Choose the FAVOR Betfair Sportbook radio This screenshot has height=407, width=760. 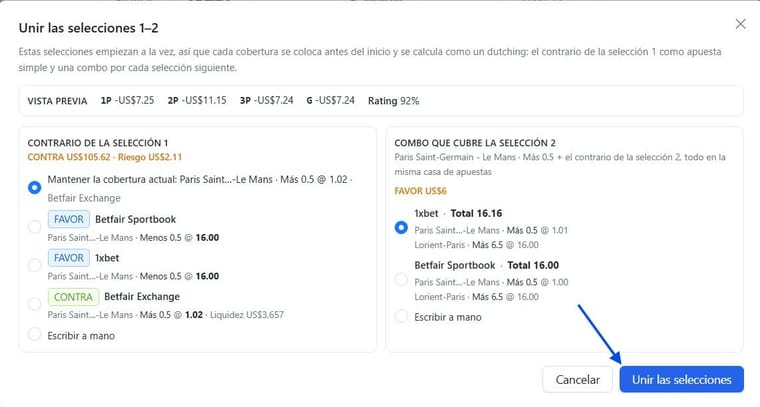point(34,226)
